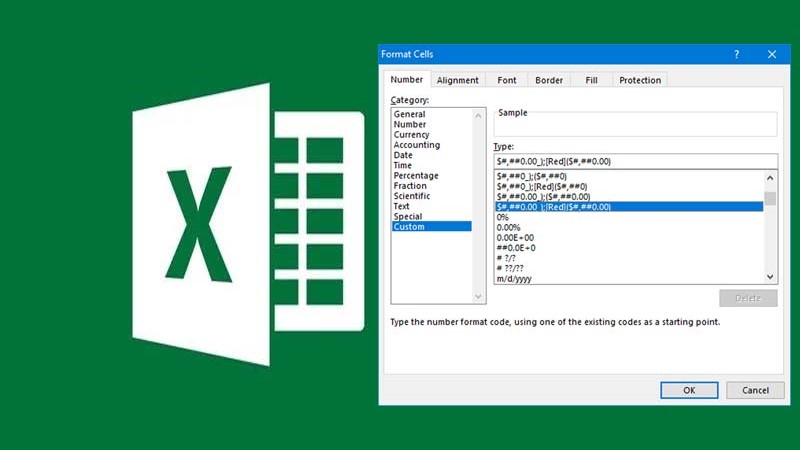Open the Number tab

pyautogui.click(x=407, y=80)
